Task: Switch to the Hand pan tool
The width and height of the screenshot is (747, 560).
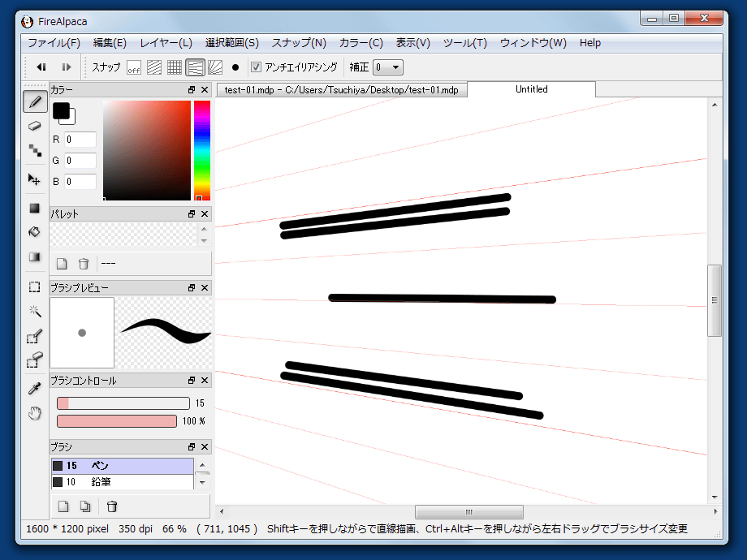Action: [x=34, y=413]
